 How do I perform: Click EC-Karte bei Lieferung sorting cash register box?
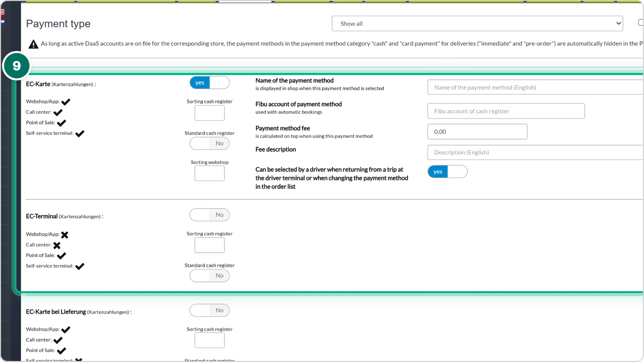tap(209, 340)
